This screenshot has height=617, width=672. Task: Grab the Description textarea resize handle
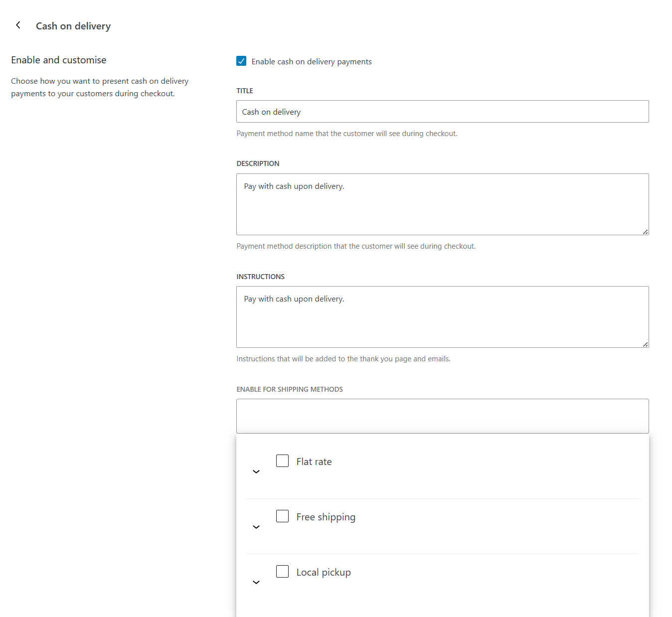pos(645,232)
